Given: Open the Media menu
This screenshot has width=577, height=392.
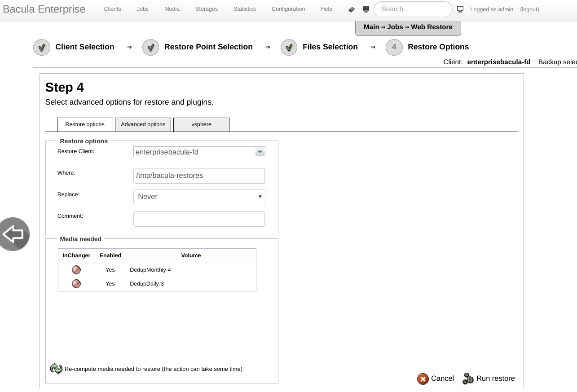Looking at the screenshot, I should tap(172, 9).
